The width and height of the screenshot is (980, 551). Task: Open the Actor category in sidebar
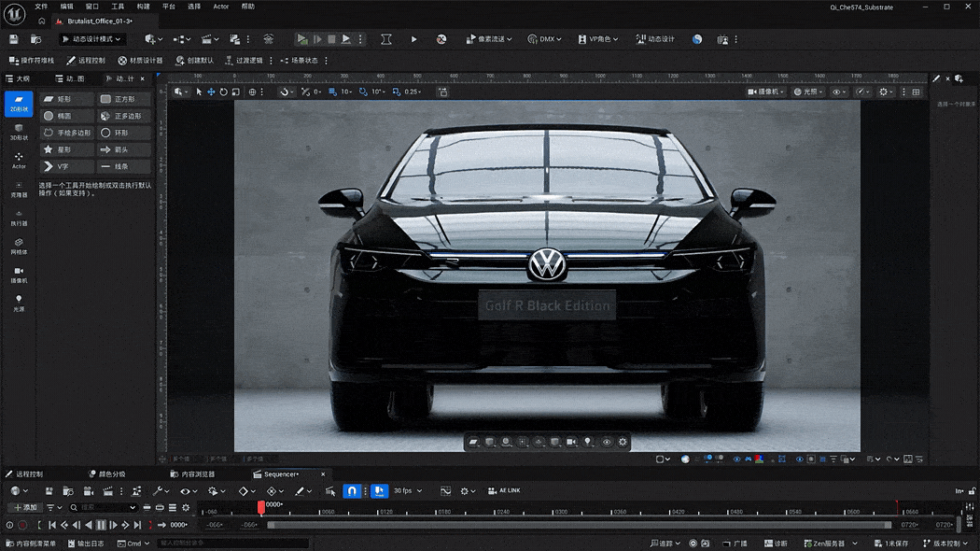click(19, 161)
